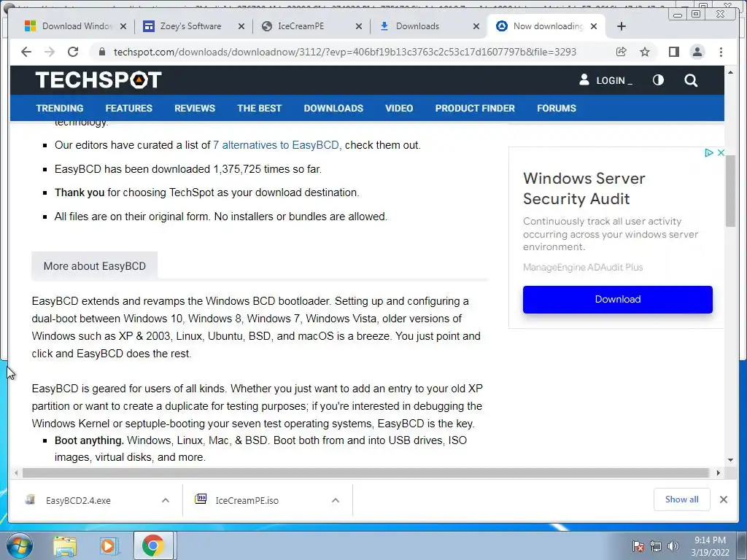The image size is (747, 560).
Task: Open DOWNLOADS nav item
Action: pyautogui.click(x=333, y=108)
